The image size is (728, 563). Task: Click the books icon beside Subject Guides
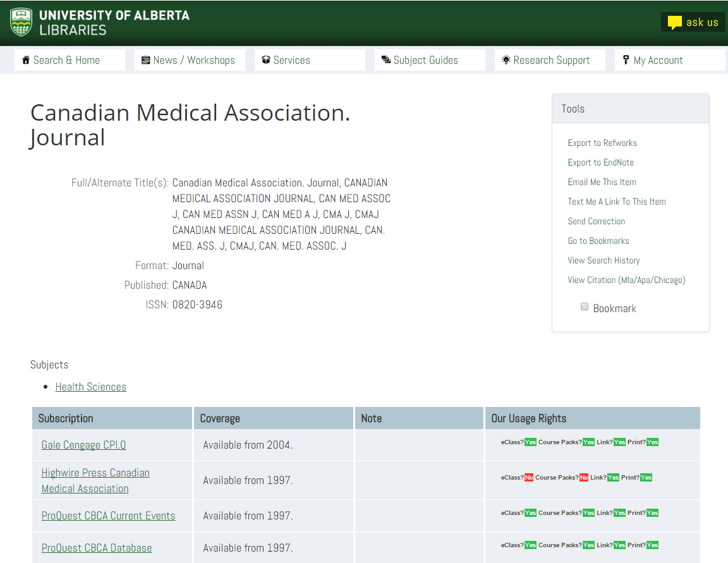click(x=386, y=60)
